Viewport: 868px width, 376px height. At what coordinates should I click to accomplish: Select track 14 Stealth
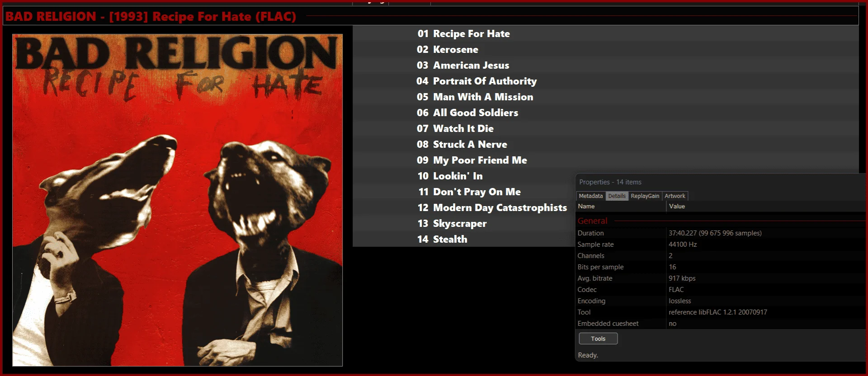click(x=463, y=239)
